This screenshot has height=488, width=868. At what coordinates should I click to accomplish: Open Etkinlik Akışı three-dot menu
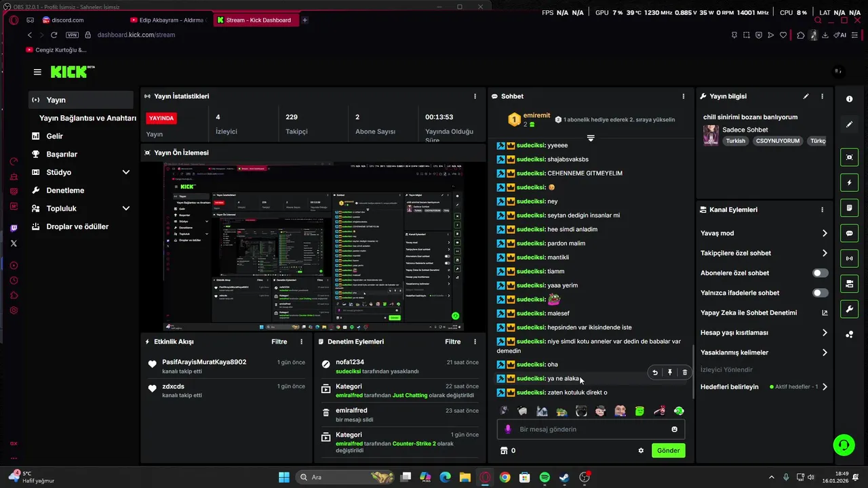302,342
